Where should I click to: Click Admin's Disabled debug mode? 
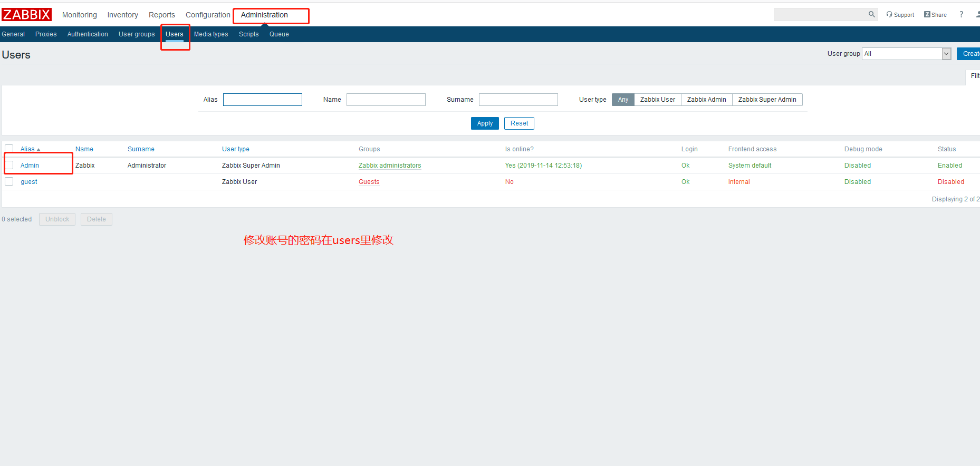click(858, 166)
